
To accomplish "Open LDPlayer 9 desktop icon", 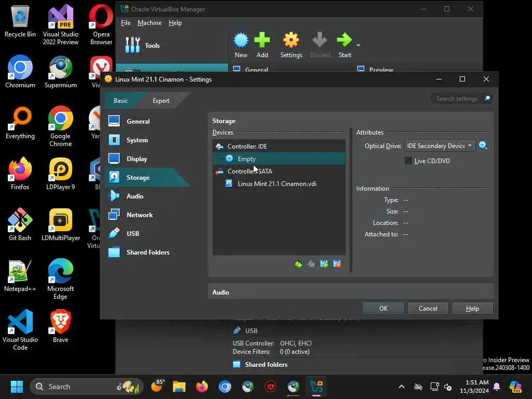I will 60,174.
